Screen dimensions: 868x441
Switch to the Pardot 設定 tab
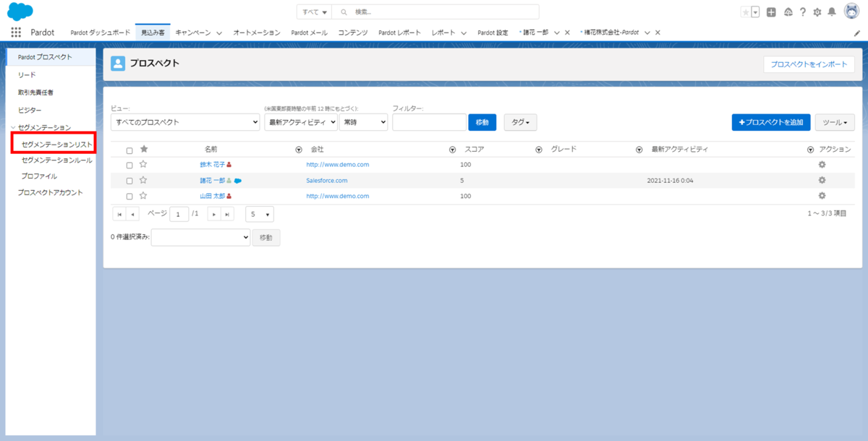(x=493, y=33)
